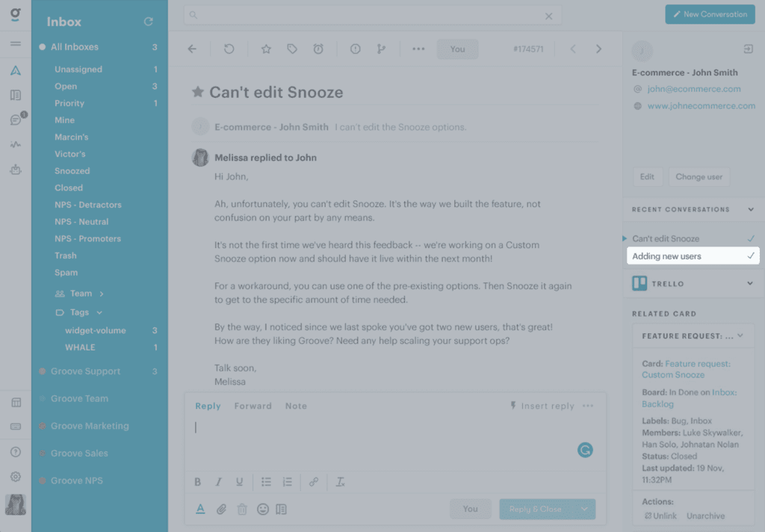Click the merge branch icon in the toolbar

381,49
